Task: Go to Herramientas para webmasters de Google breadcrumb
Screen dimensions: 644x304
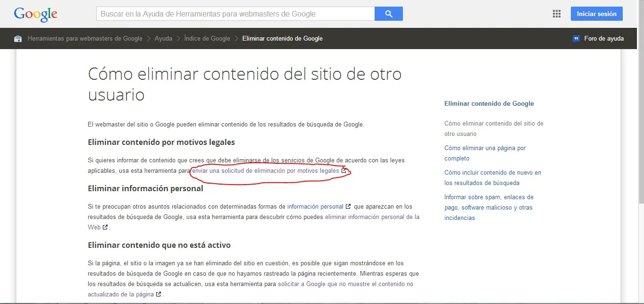Action: click(x=85, y=39)
